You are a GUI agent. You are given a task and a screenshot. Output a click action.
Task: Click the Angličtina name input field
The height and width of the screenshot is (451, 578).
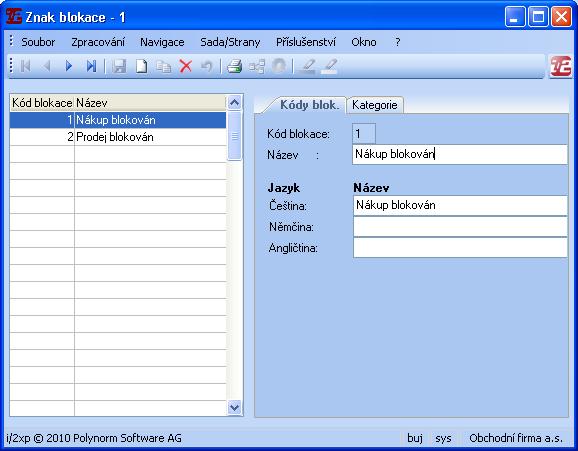pos(460,247)
